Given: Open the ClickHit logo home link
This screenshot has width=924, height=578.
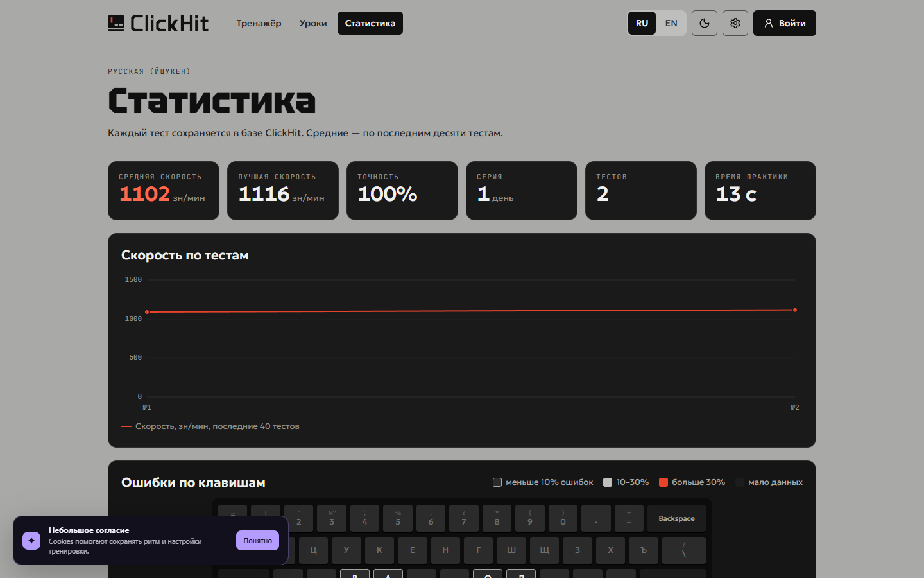Looking at the screenshot, I should (x=158, y=23).
